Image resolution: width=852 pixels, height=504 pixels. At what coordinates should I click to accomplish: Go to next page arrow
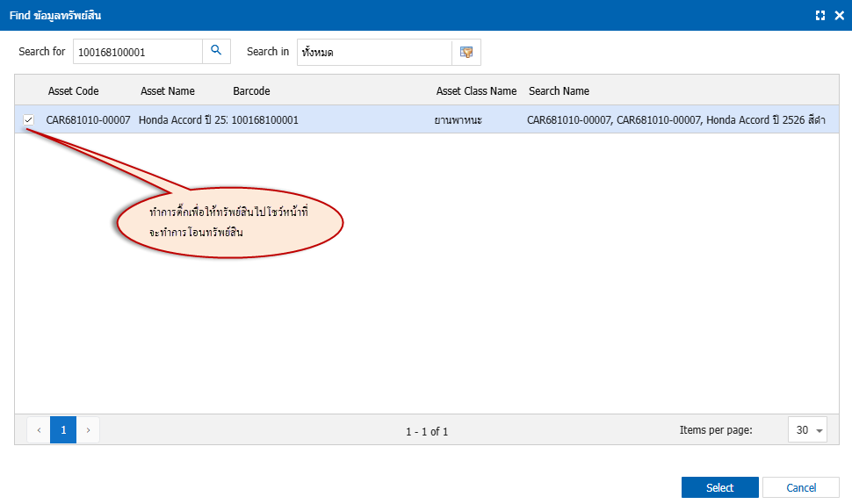coord(88,430)
